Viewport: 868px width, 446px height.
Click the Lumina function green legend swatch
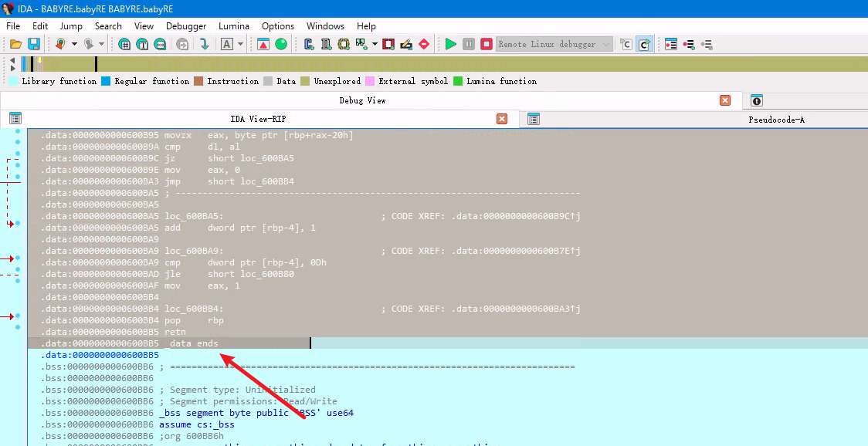[458, 81]
